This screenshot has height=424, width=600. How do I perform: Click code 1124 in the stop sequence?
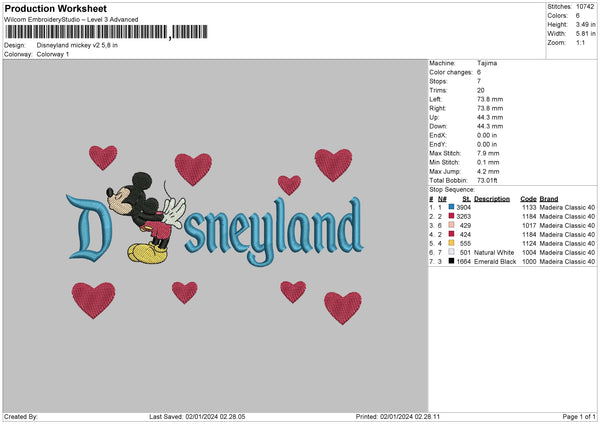[x=529, y=243]
